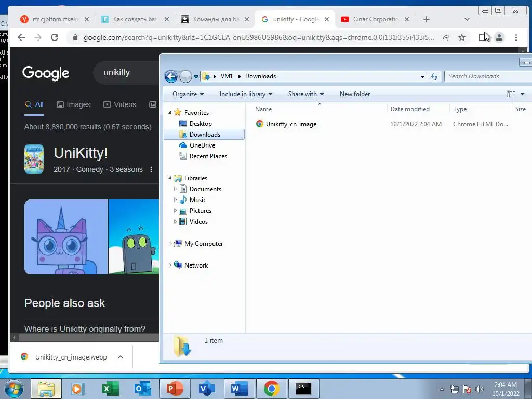Open Chrome profile avatar
Viewport: 532px width, 399px height.
click(499, 37)
